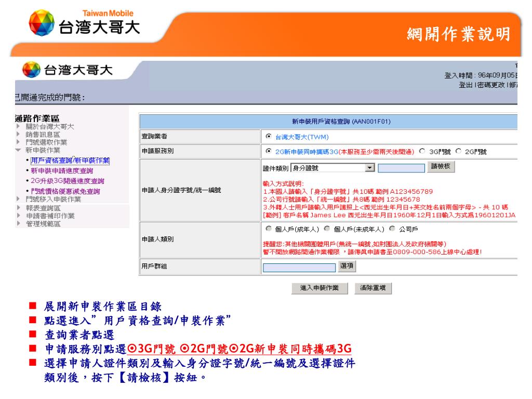Expand 管理規範區 sidebar section

[43, 223]
